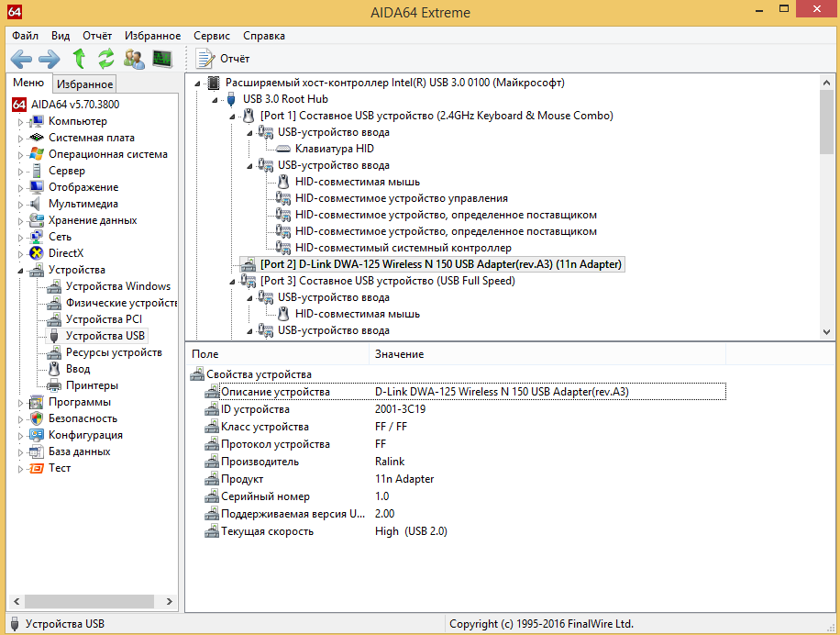Click the Сеть network icon
840x635 pixels.
[x=37, y=237]
